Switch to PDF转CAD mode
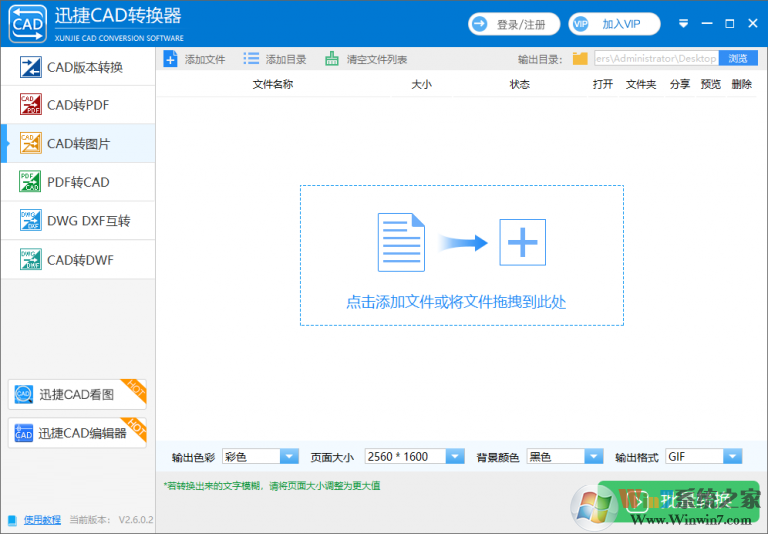Viewport: 768px width, 534px height. point(78,182)
